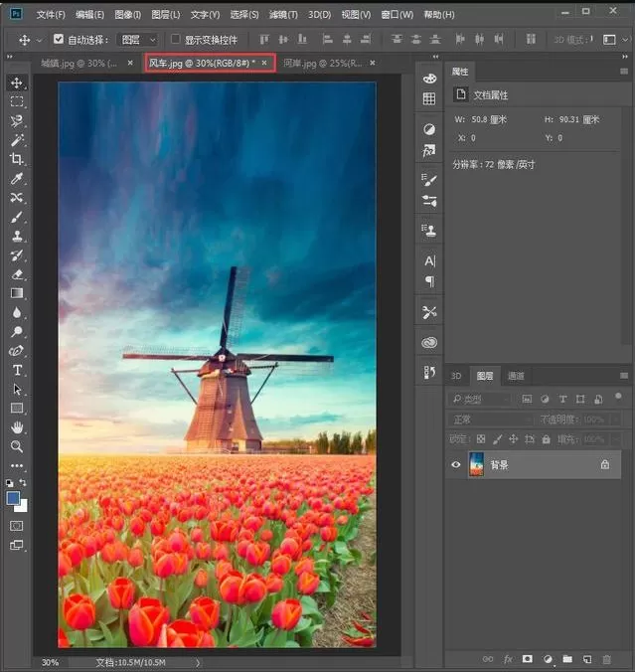Viewport: 635px width, 672px height.
Task: Toggle the 自动选择 checkbox
Action: coord(59,40)
